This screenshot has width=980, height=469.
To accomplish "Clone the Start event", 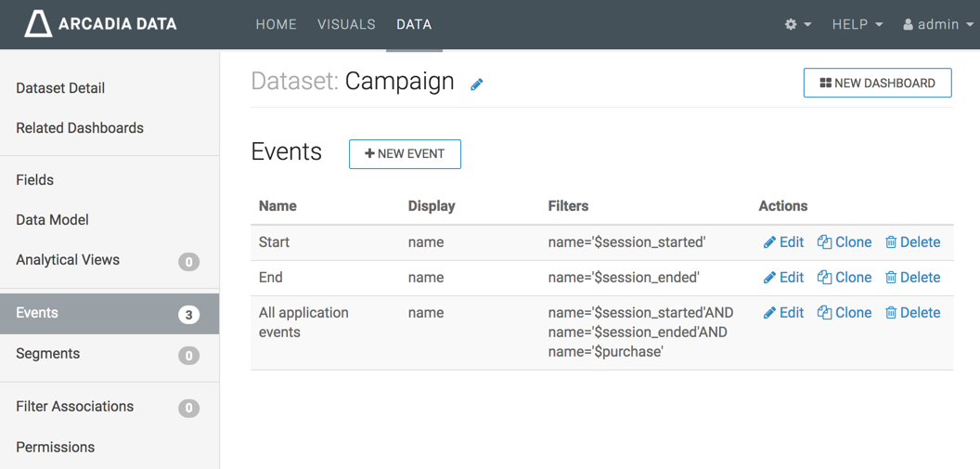I will [844, 242].
